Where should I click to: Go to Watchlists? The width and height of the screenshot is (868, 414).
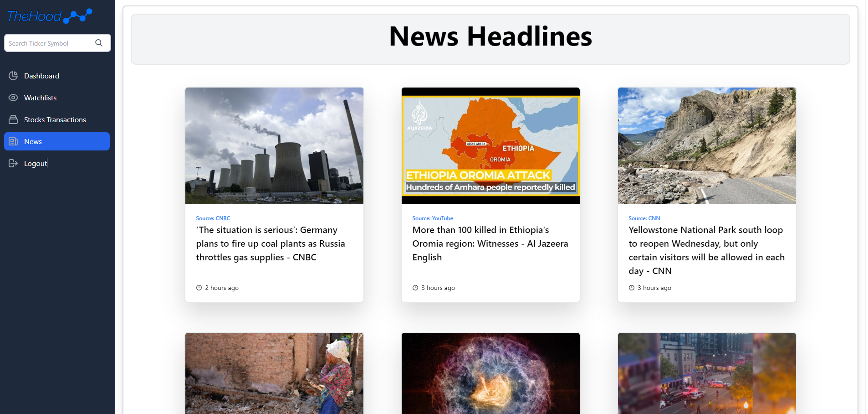tap(57, 98)
